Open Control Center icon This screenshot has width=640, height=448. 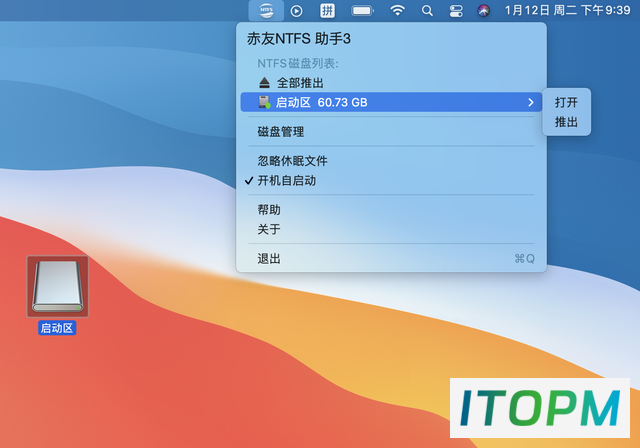tap(456, 11)
